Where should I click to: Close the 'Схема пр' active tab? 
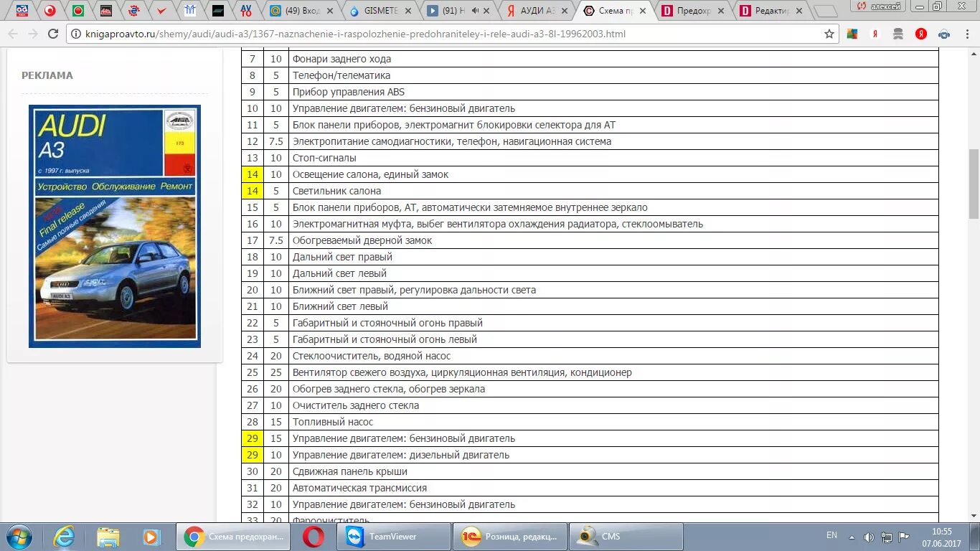point(643,11)
